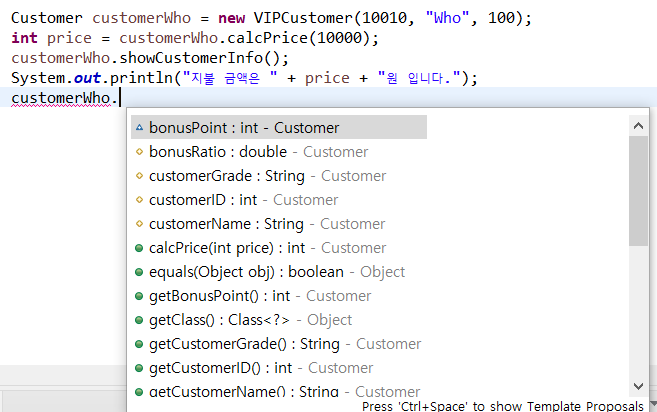Select customerID : int field proposal
This screenshot has width=657, height=412.
point(243,200)
